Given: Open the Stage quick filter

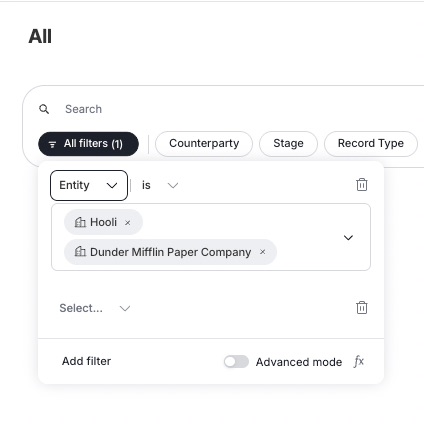Looking at the screenshot, I should [x=288, y=144].
